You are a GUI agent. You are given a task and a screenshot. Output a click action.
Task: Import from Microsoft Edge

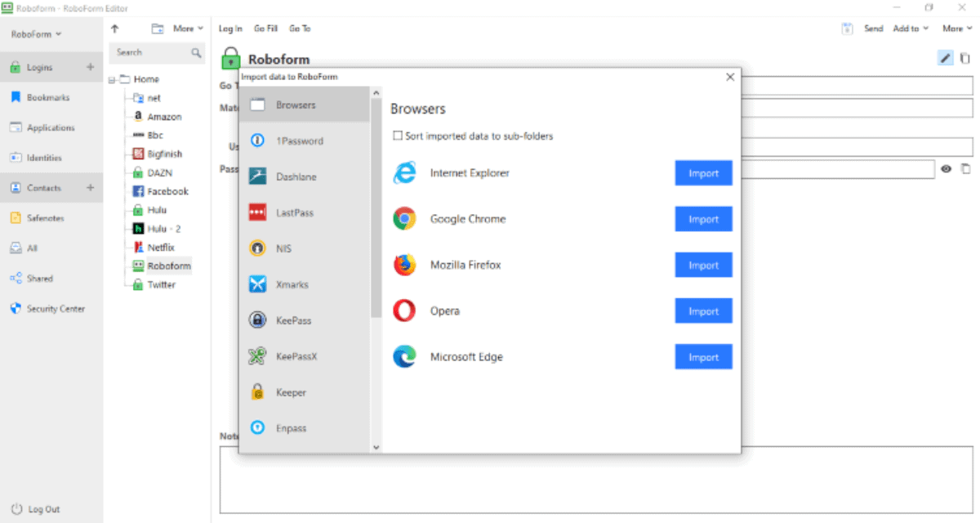(703, 357)
